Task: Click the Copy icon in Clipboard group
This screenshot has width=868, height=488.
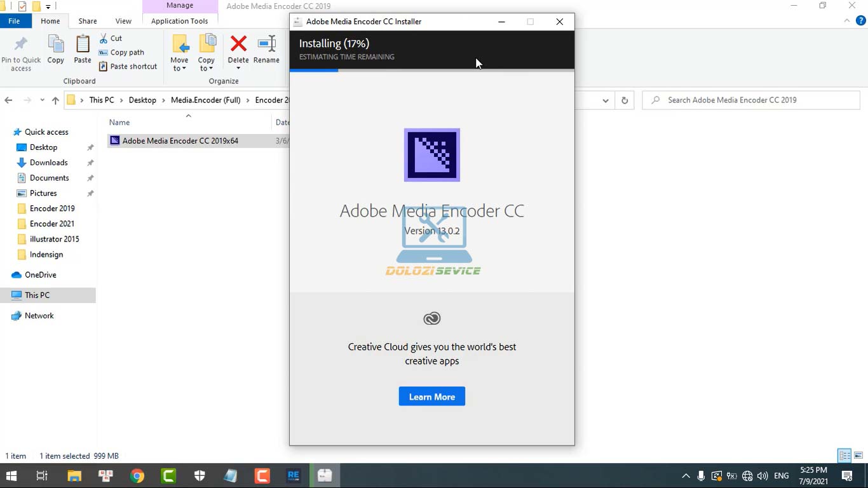Action: click(56, 44)
